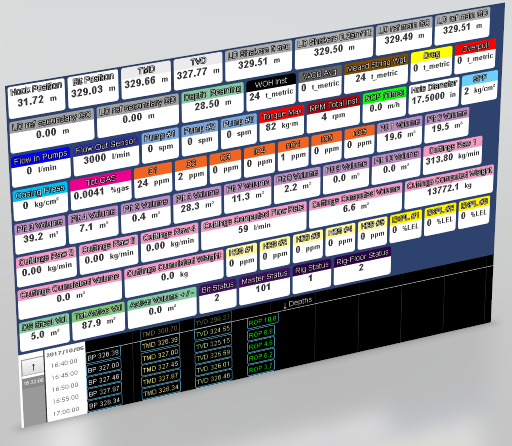Viewport: 512px width, 446px height.
Task: Select the Bit Position 329.03 m tile
Action: [93, 88]
